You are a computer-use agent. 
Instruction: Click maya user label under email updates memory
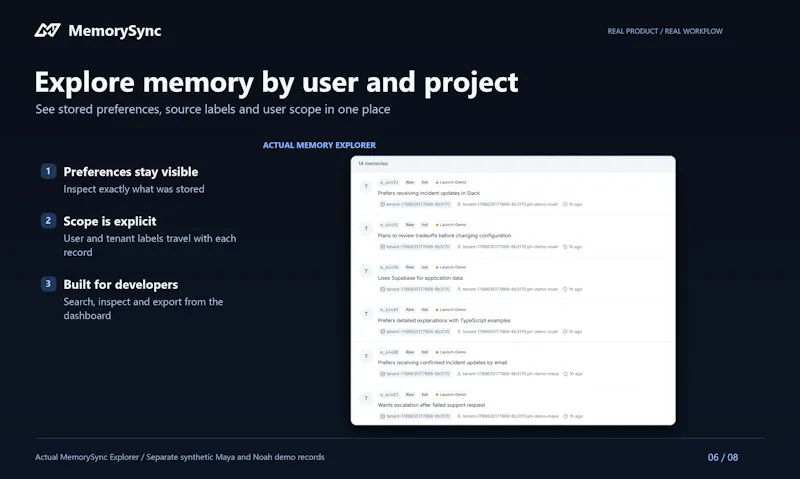[x=508, y=374]
